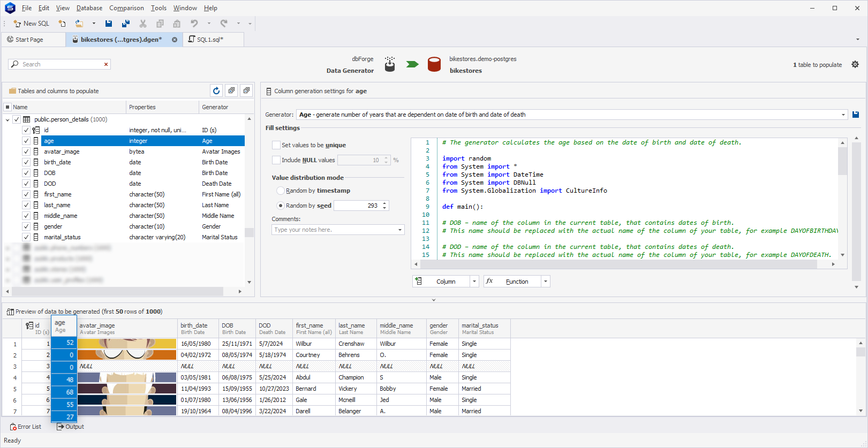868x448 pixels.
Task: Click the Save icon in toolbar
Action: [x=109, y=24]
